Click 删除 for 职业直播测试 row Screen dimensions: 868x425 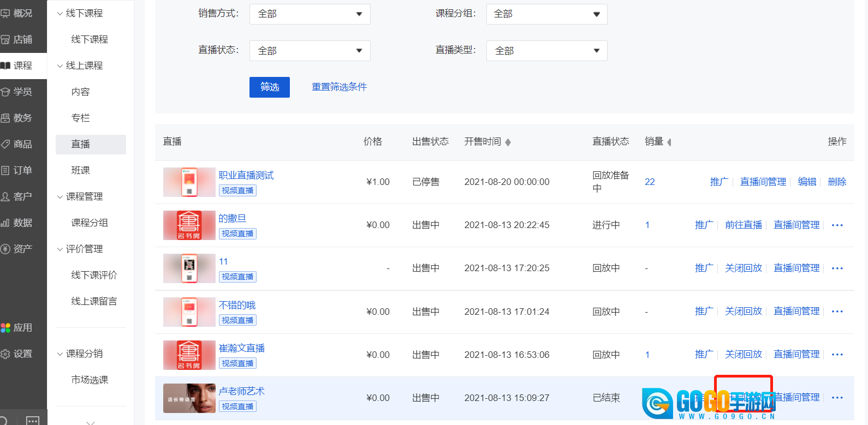tap(836, 182)
